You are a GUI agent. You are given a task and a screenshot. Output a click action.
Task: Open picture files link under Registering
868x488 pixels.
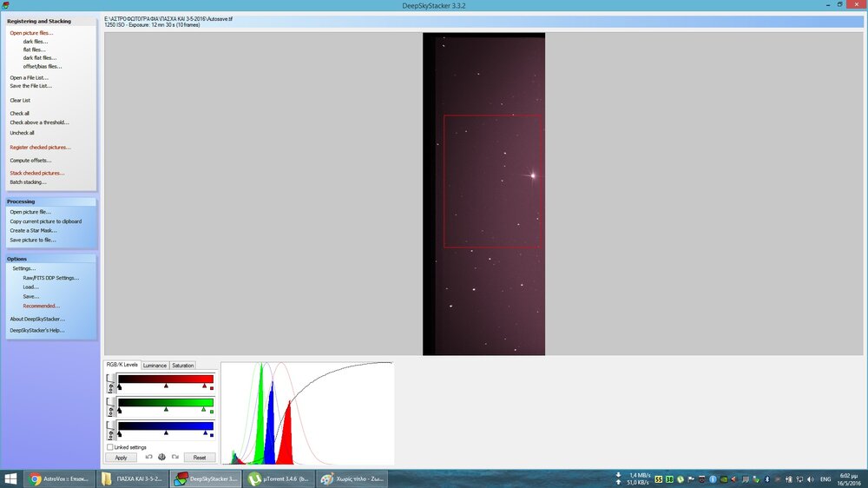[30, 33]
